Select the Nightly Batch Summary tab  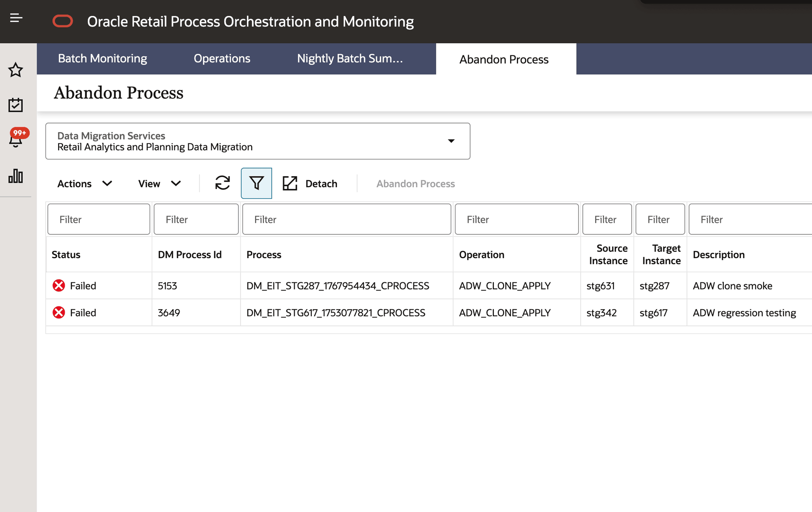pos(350,58)
